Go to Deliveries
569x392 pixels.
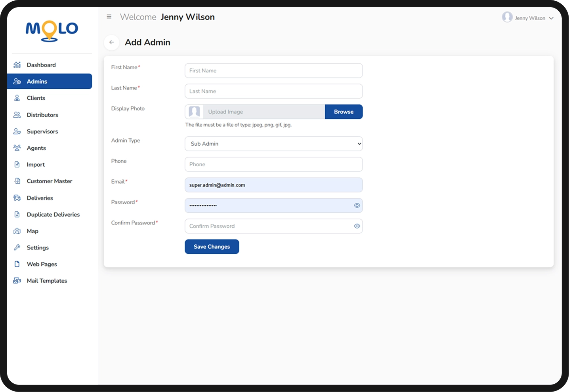(x=50, y=198)
